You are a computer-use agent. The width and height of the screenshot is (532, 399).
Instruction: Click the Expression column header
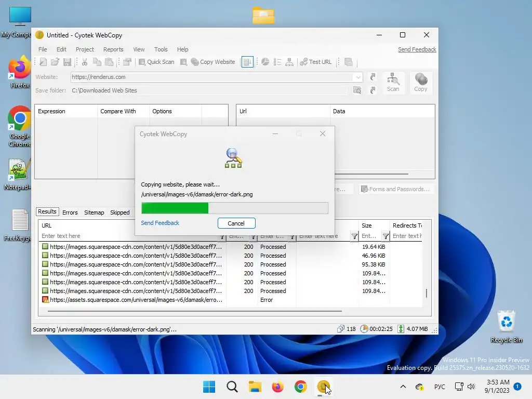pyautogui.click(x=66, y=111)
